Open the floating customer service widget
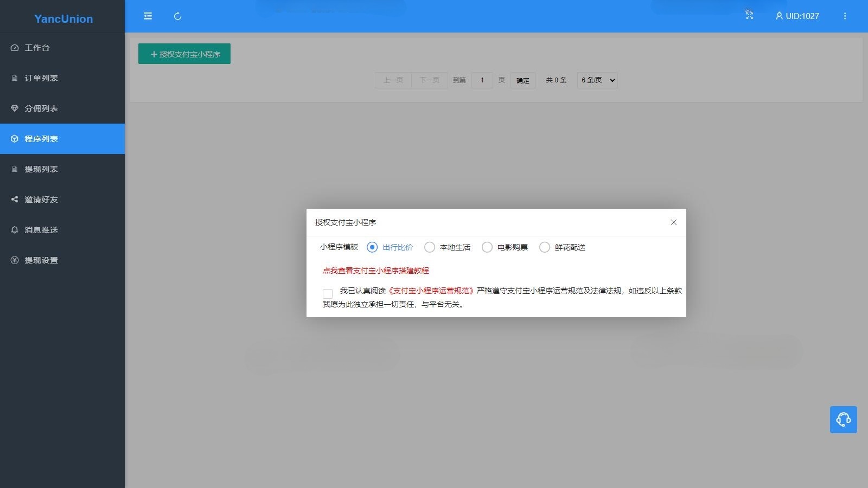 pos(843,419)
